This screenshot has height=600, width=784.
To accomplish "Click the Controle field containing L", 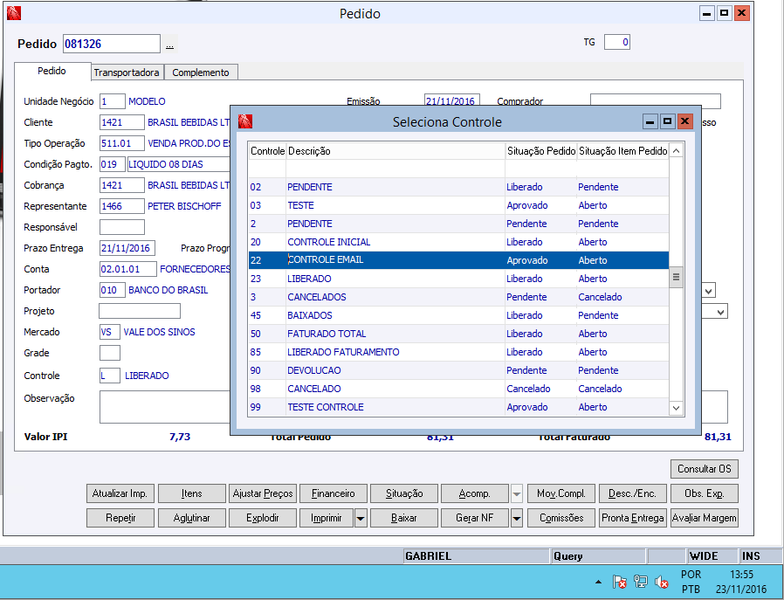I will click(110, 376).
